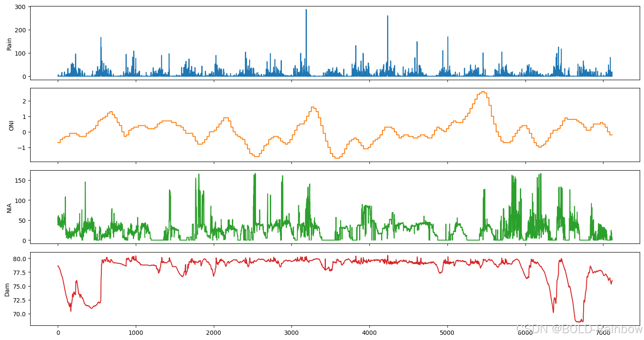Click the −1 tick on the ONI axis

click(x=21, y=148)
